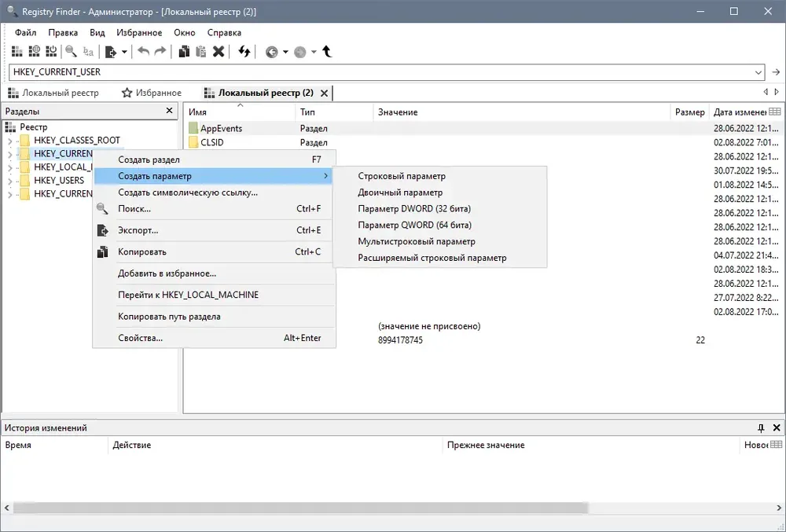Navigate forward with round arrow icon
Screen dimensions: 786x532
(x=299, y=52)
